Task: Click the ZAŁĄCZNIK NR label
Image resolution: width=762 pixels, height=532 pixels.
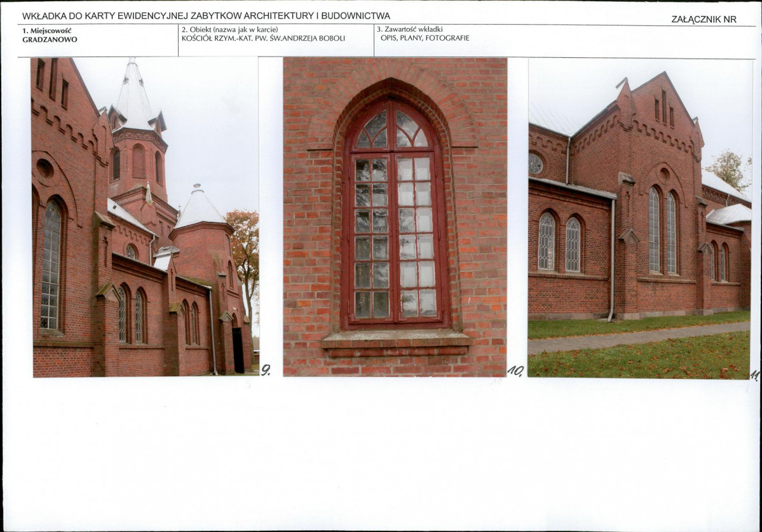Action: 704,20
